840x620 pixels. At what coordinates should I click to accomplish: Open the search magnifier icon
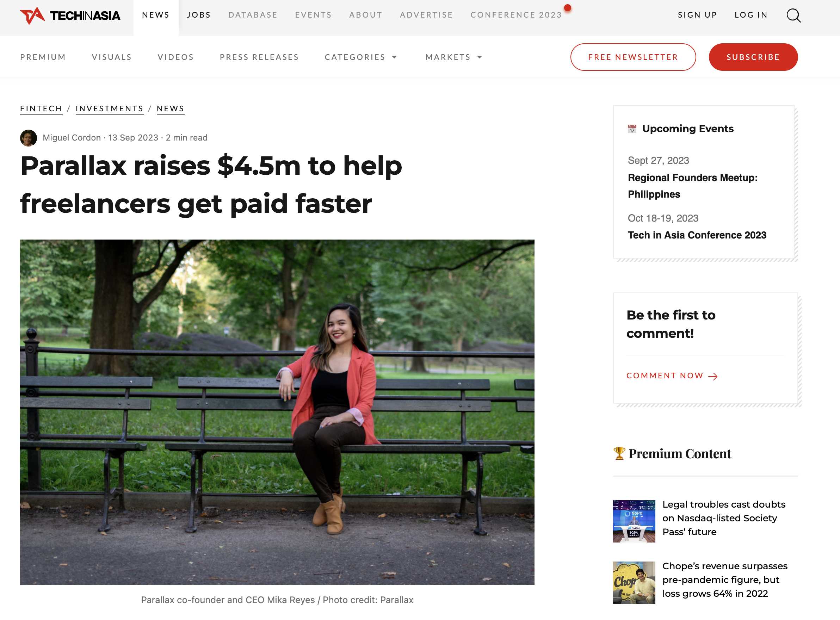(x=793, y=15)
